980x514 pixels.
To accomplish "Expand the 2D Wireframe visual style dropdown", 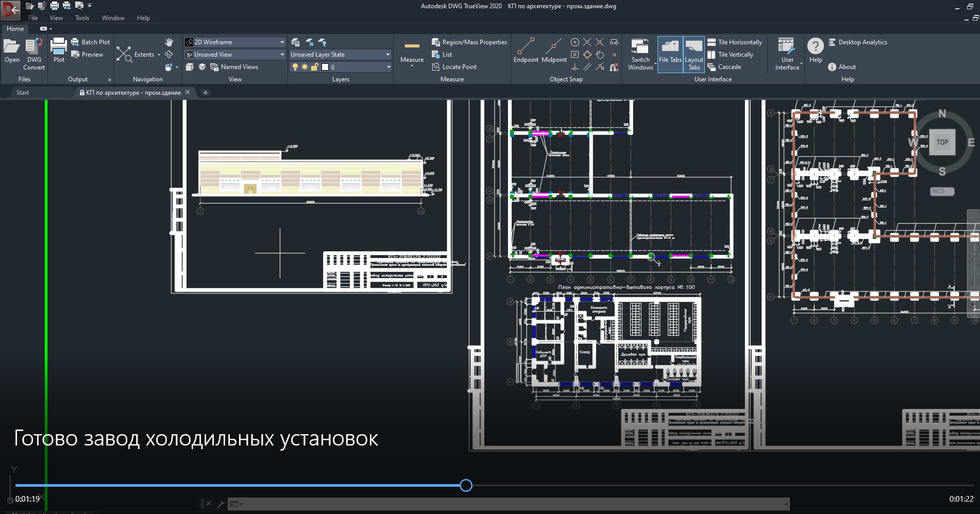I will pos(282,42).
